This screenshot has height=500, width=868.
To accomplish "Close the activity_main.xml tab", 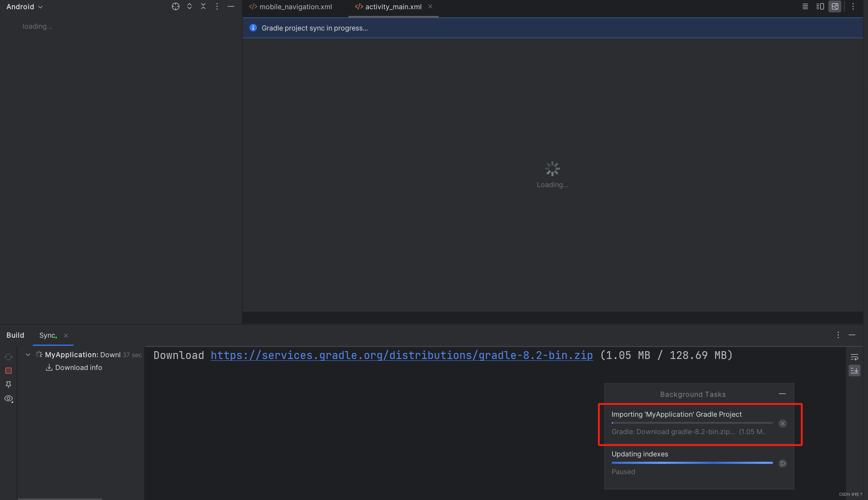I will pyautogui.click(x=430, y=6).
